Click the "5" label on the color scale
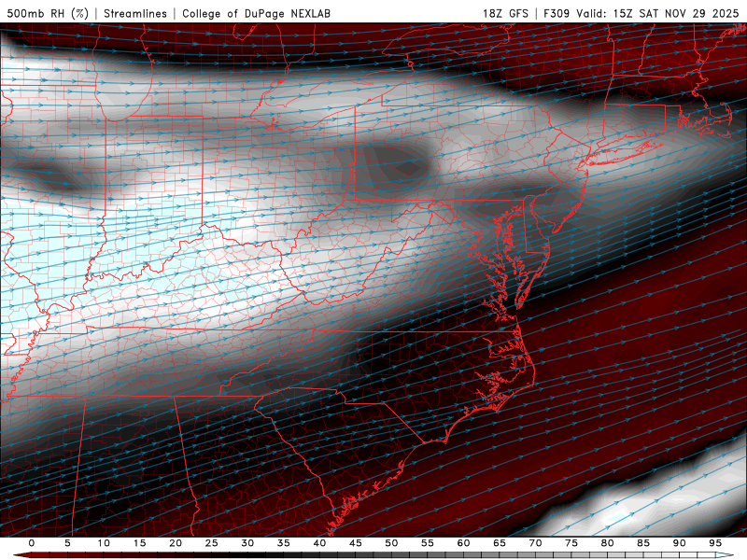This screenshot has width=747, height=560. [67, 543]
